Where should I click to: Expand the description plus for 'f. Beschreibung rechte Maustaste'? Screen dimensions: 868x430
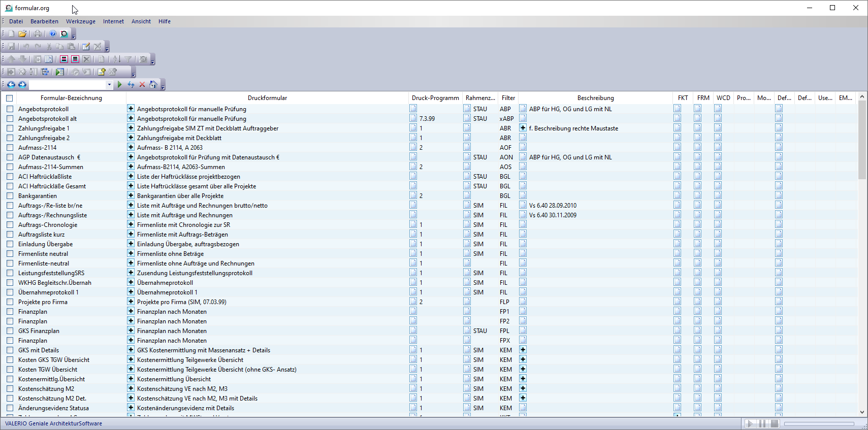click(x=523, y=128)
